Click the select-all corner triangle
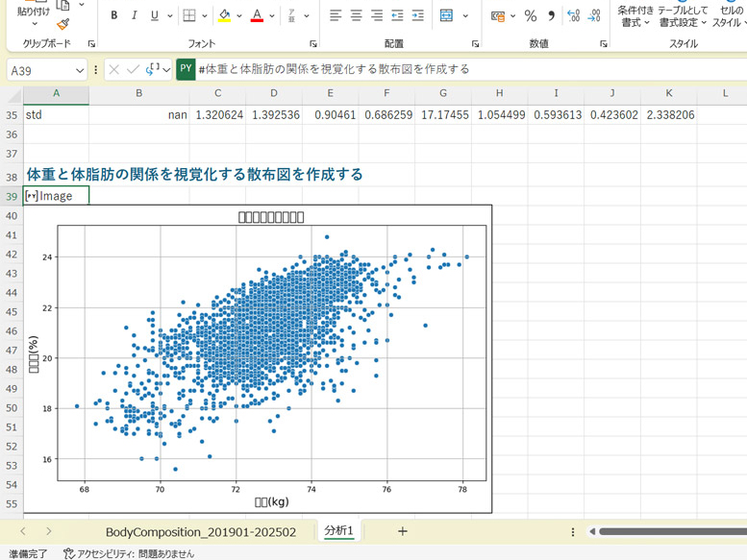The width and height of the screenshot is (747, 560). tap(15, 96)
